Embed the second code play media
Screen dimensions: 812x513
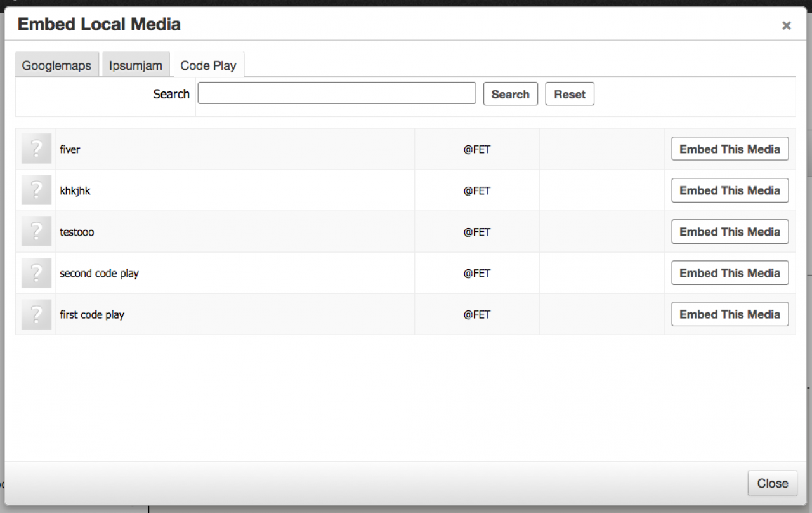coord(730,273)
